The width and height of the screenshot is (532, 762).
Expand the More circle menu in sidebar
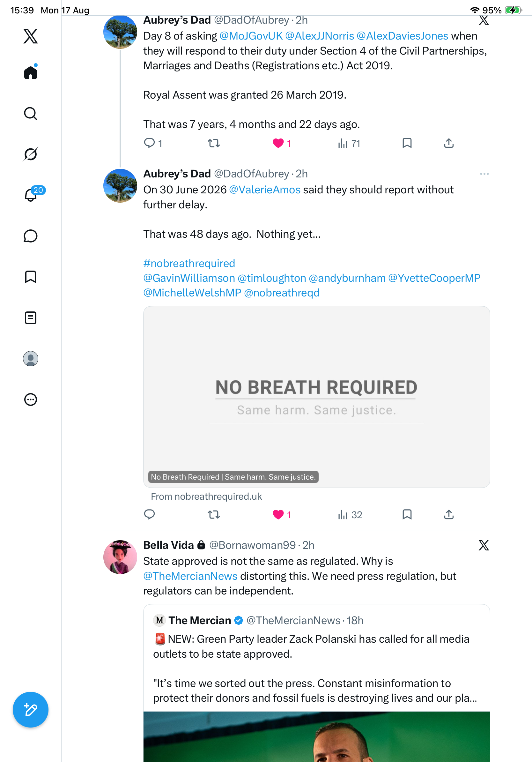pyautogui.click(x=31, y=399)
